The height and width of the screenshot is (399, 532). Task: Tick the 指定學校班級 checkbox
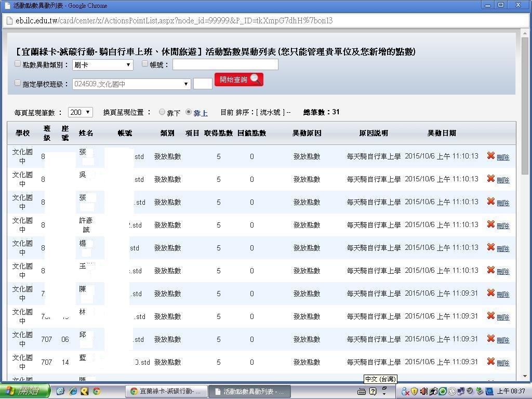click(x=18, y=83)
